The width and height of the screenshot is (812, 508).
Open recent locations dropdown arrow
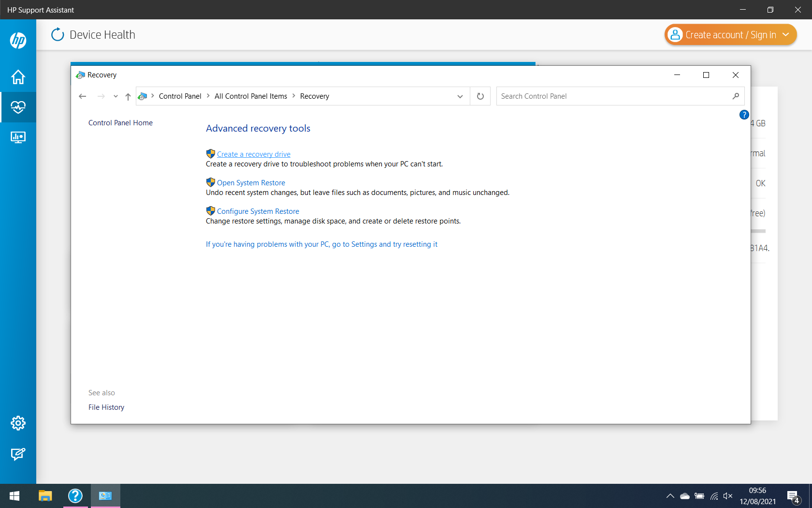[x=116, y=96]
